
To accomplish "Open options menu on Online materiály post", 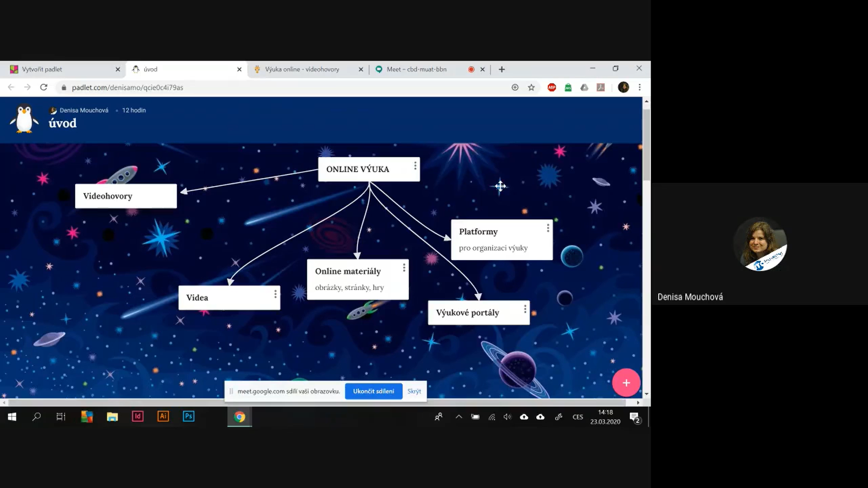I will (x=404, y=268).
